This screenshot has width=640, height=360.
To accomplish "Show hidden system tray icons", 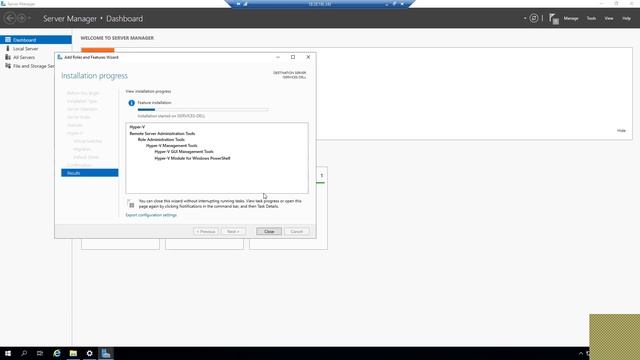I will [x=580, y=353].
